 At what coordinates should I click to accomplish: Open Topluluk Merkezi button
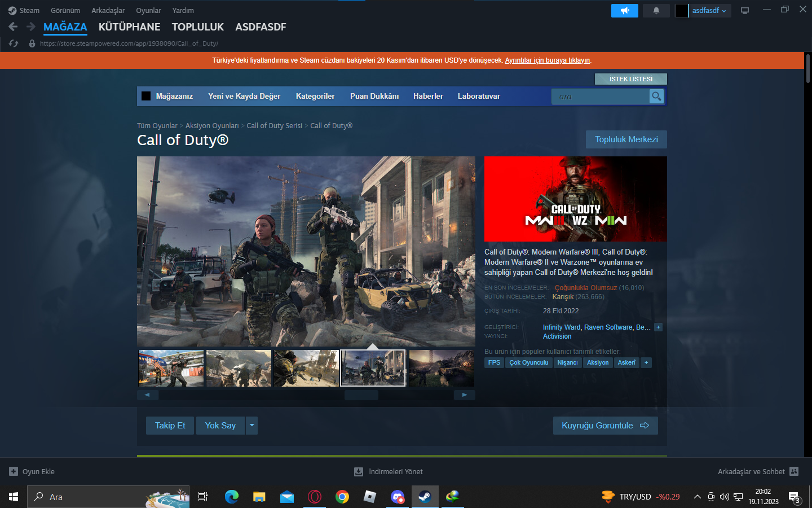pos(626,139)
